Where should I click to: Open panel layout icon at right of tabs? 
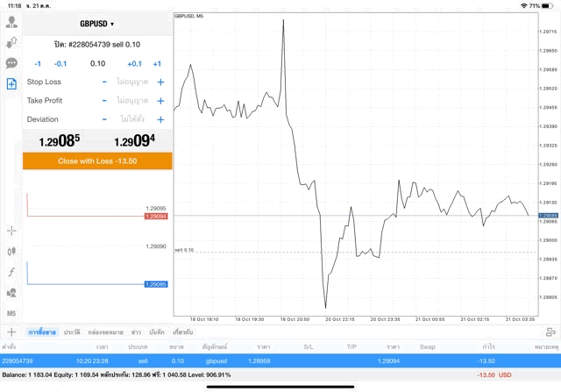click(x=550, y=332)
